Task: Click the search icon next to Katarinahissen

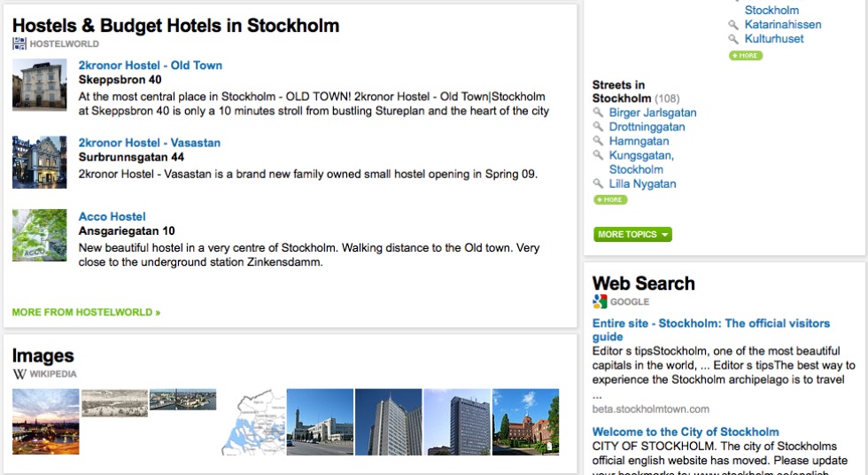Action: [x=733, y=25]
